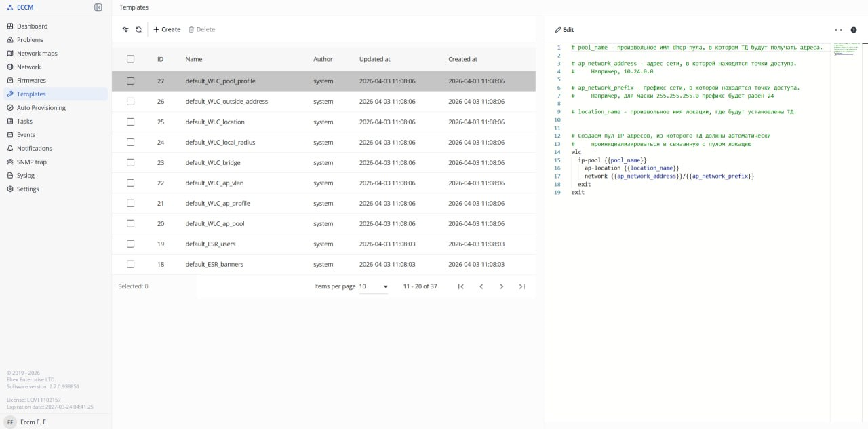
Task: Check the box for default_WLC_location row
Action: (131, 122)
